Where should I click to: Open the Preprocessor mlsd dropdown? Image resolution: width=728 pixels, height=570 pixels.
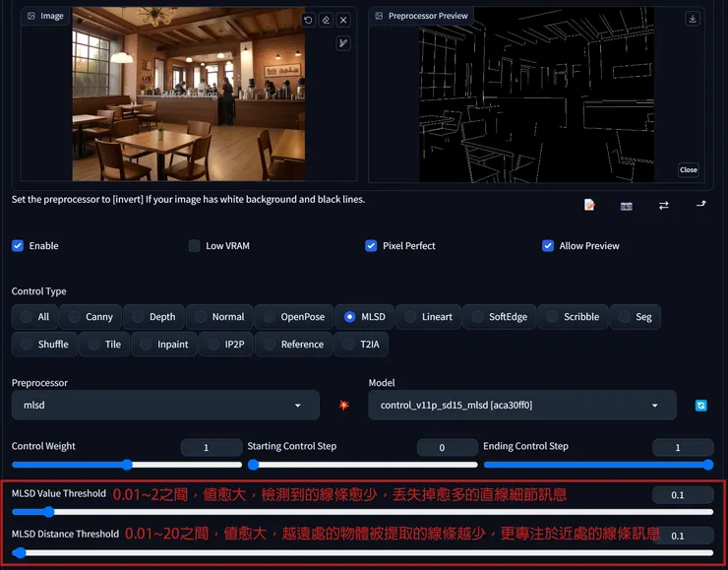[x=165, y=405]
